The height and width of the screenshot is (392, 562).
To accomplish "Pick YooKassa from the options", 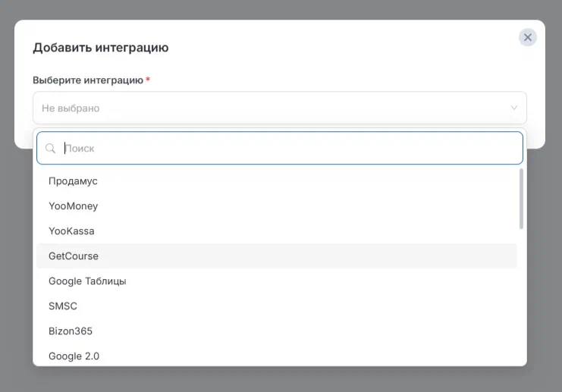I will pyautogui.click(x=277, y=231).
